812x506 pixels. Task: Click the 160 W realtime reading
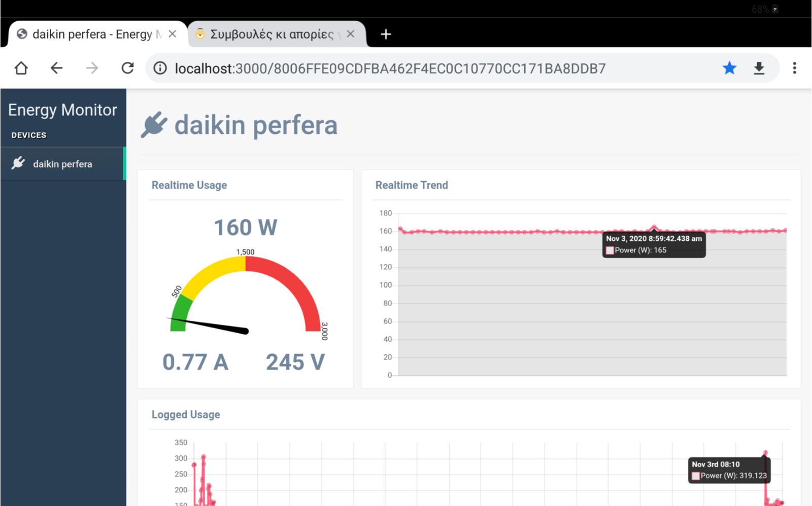246,228
